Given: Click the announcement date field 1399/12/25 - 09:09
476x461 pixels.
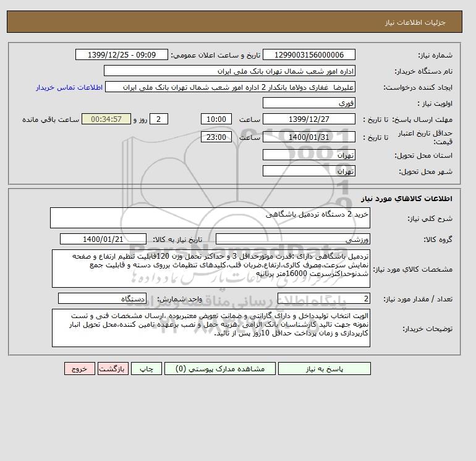Looking at the screenshot, I should 121,55.
